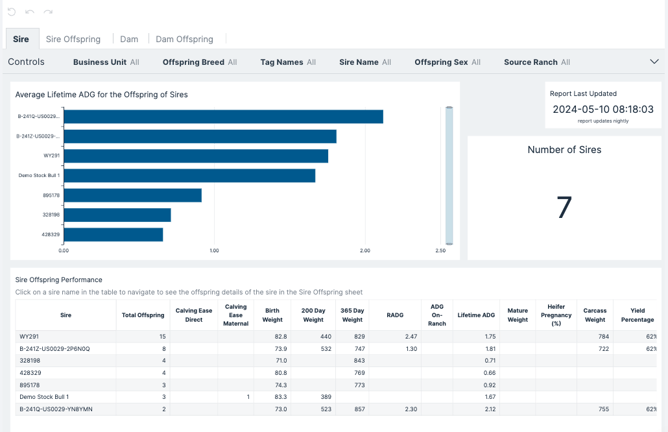Click the top bar for B-241Q sire

click(222, 117)
